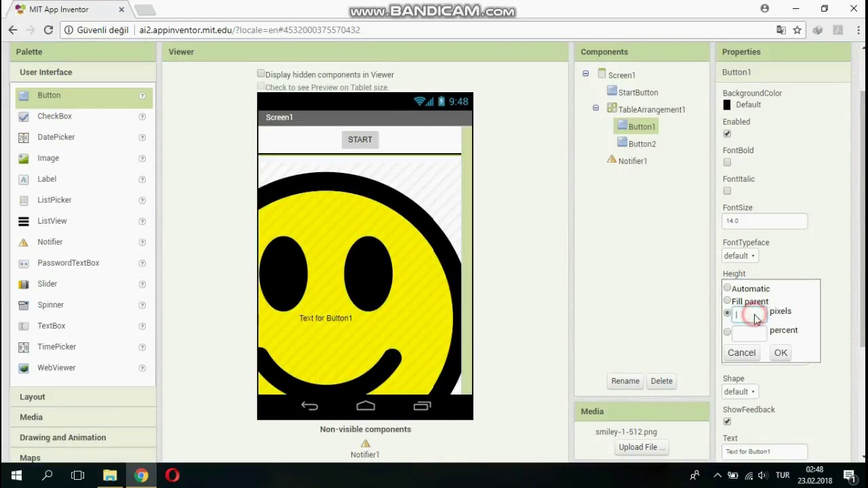Expand the Layout palette section
This screenshot has width=868, height=488.
[82, 397]
